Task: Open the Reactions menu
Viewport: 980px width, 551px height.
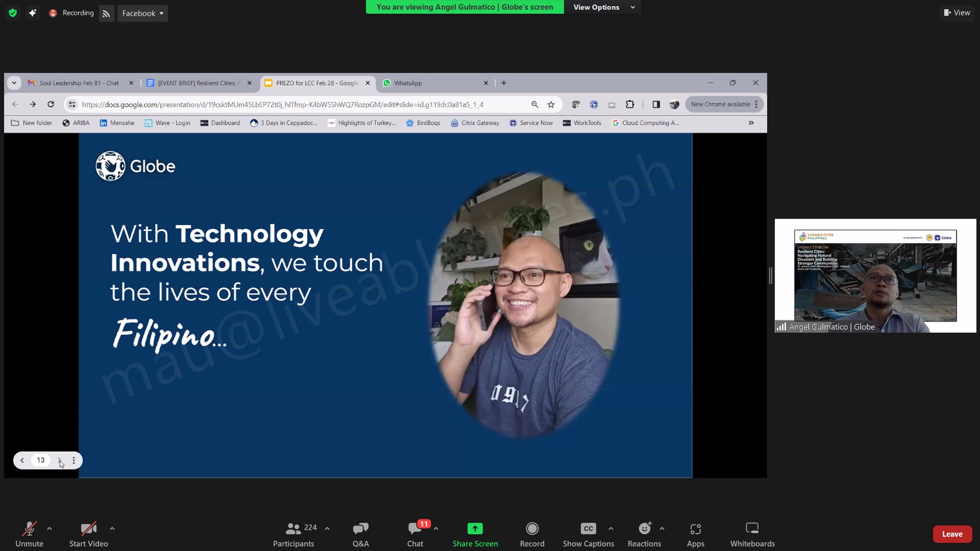Action: (x=644, y=534)
